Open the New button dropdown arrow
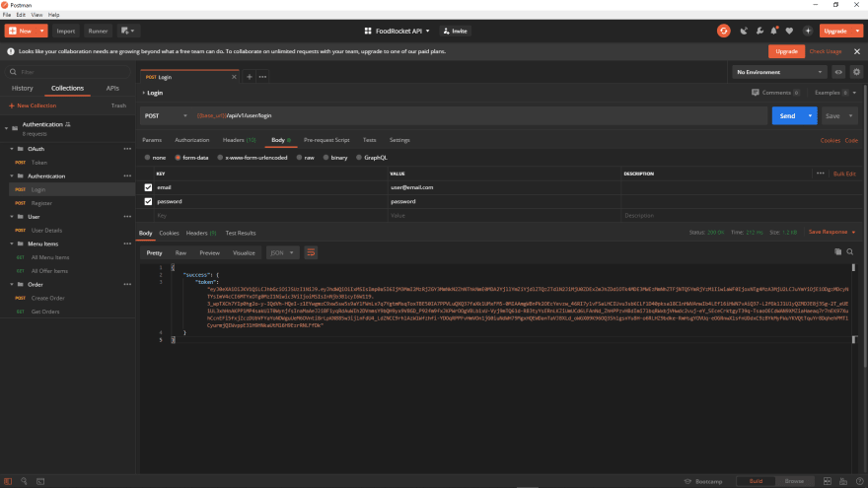 click(x=41, y=31)
